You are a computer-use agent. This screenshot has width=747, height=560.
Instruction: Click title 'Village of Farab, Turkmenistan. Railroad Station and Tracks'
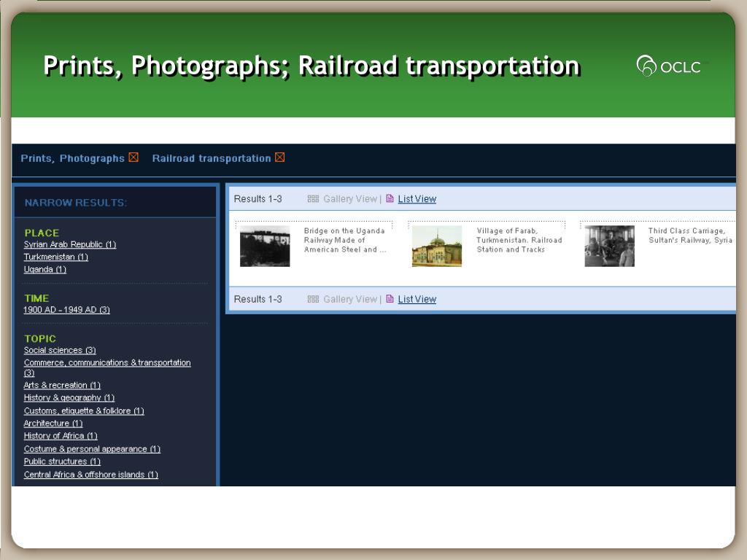point(519,240)
